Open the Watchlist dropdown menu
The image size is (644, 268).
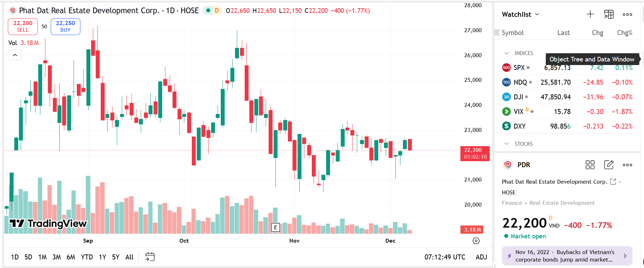520,14
